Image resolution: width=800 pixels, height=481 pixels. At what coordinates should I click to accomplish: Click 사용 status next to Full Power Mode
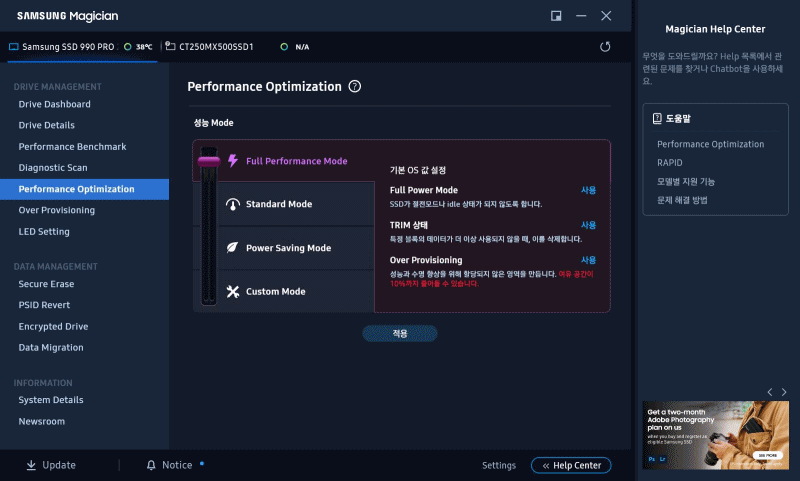tap(588, 190)
